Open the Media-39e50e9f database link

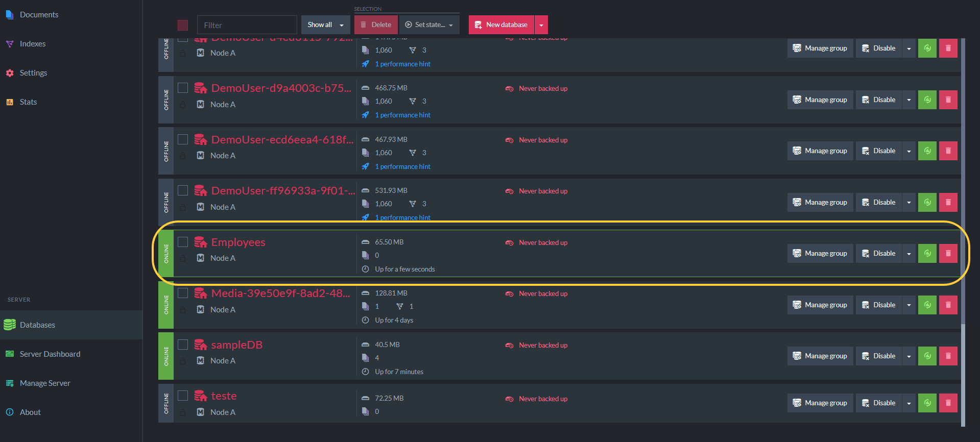pos(281,293)
